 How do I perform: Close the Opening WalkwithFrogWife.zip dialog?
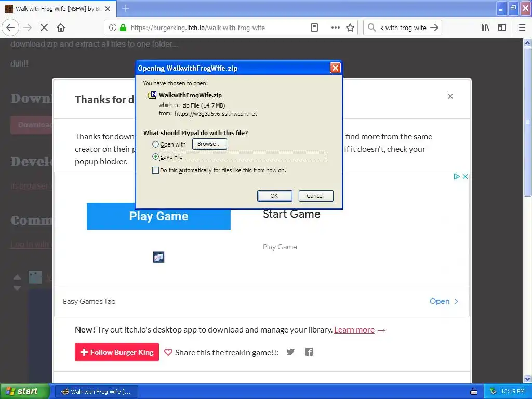(x=335, y=68)
